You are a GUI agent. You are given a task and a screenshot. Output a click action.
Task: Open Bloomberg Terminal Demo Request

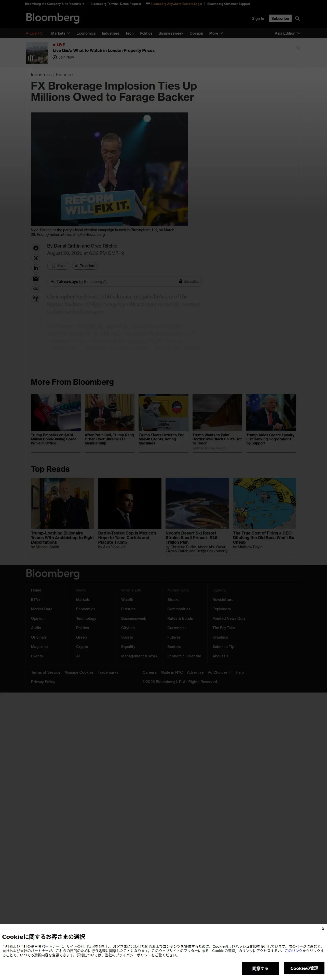tap(116, 4)
